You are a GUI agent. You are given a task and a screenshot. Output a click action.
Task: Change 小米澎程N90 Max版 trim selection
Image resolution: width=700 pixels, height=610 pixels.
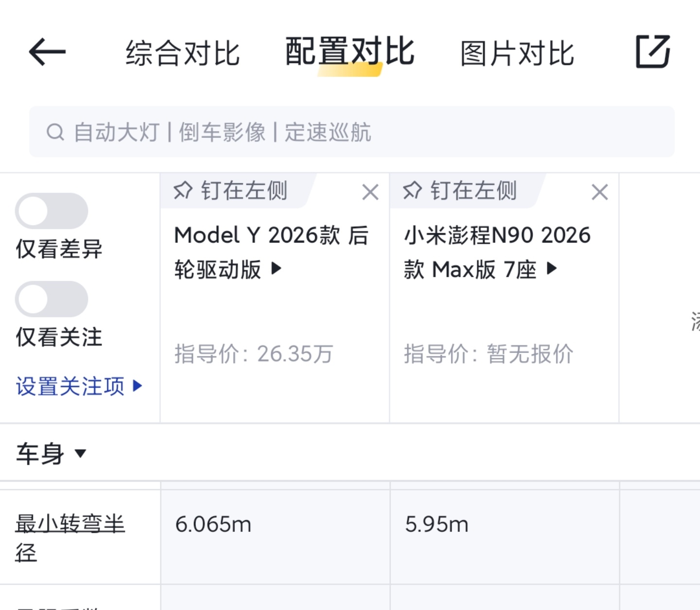click(497, 252)
